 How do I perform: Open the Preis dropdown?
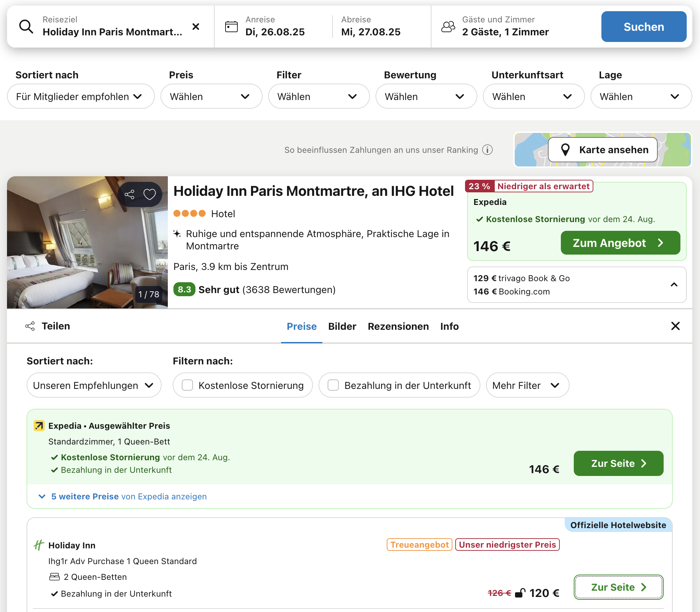(x=212, y=96)
